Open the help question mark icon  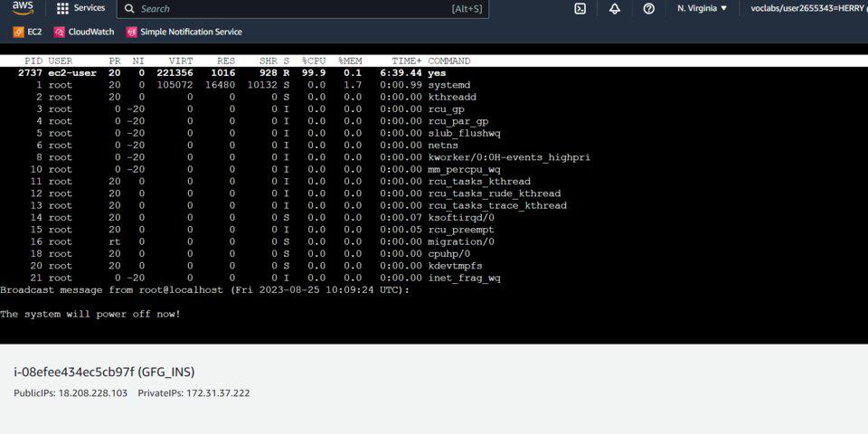coord(649,8)
